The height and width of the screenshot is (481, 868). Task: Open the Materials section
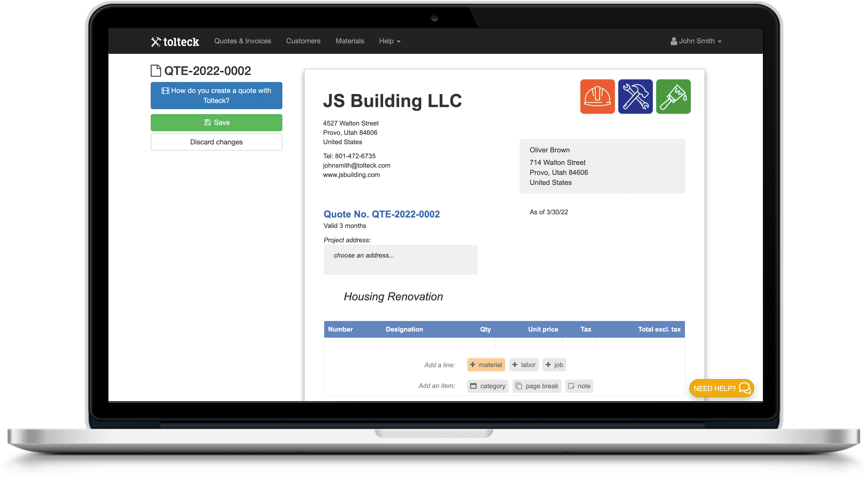(350, 41)
